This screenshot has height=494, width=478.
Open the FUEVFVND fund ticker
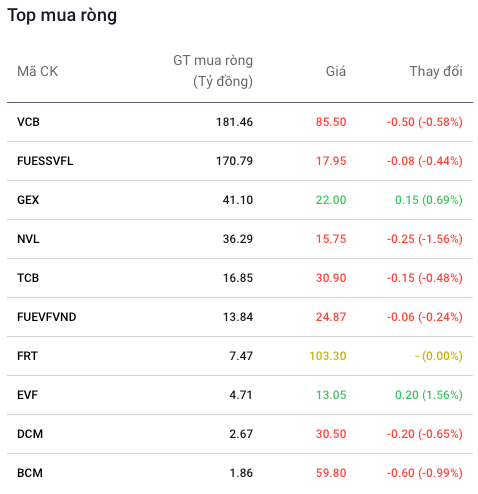click(x=47, y=317)
